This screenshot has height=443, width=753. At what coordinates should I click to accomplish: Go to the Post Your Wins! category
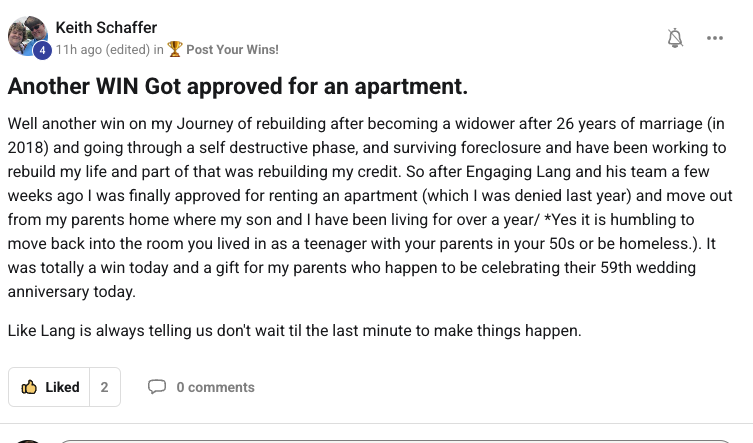point(232,49)
